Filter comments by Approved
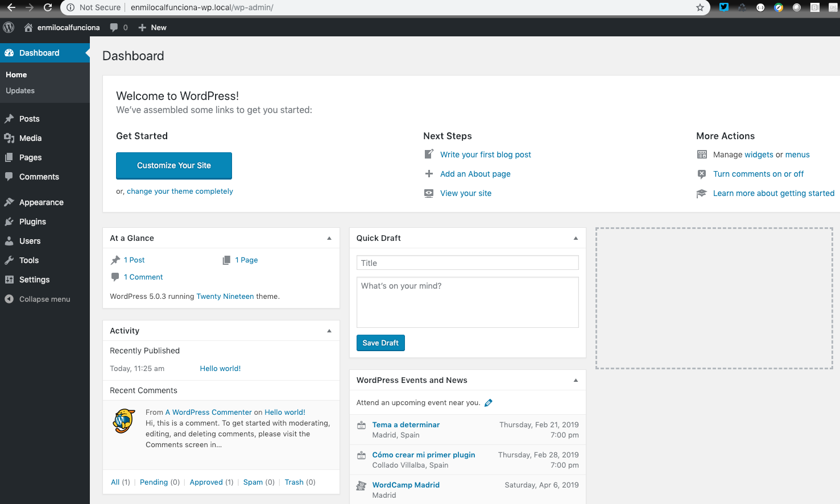 tap(206, 482)
